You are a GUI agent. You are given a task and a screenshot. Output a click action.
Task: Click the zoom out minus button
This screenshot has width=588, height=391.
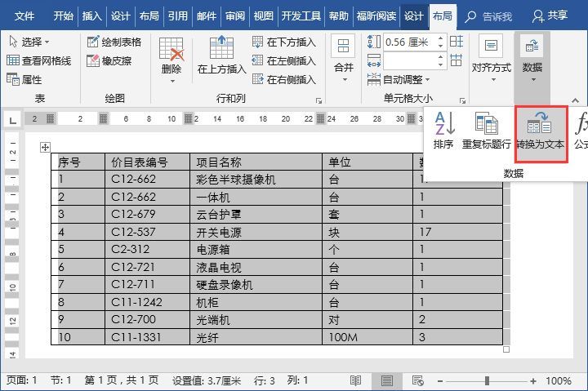[x=440, y=381]
